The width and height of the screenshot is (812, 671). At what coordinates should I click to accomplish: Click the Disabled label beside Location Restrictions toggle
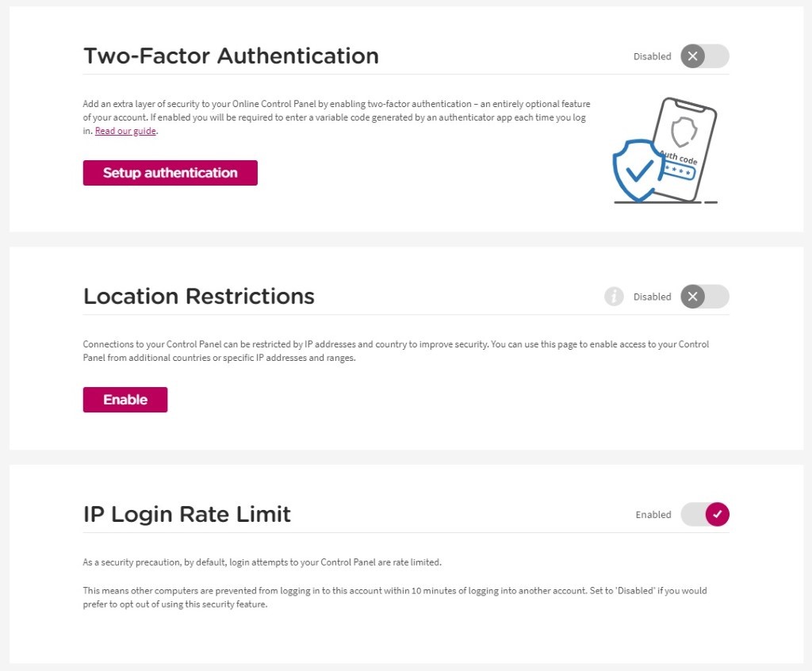pos(652,297)
